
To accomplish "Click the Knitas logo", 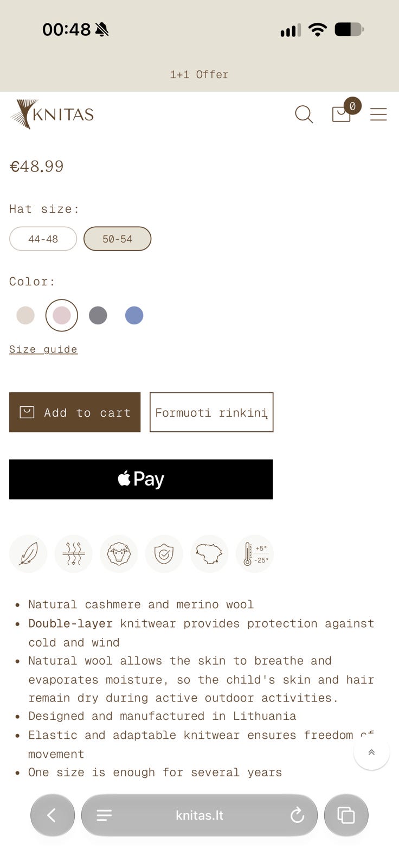I will click(x=52, y=114).
